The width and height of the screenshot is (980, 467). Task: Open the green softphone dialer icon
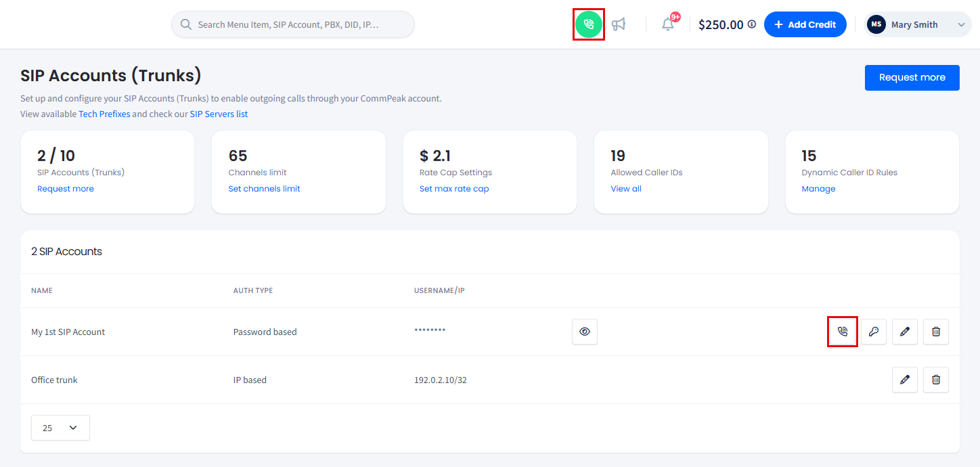(589, 24)
